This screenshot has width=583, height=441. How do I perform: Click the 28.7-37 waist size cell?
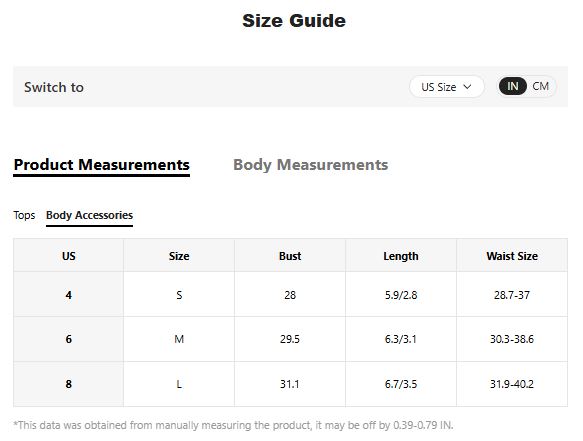pos(512,294)
